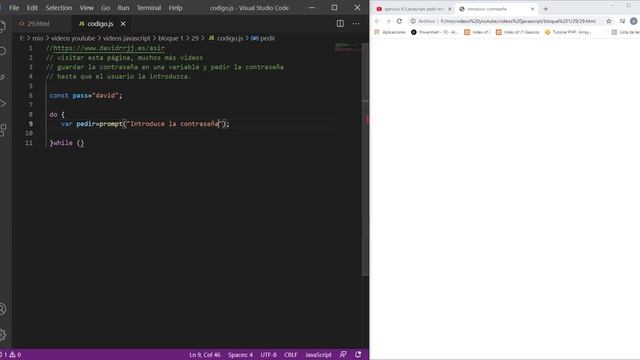640x360 pixels.
Task: Open the Edit menu
Action: click(32, 8)
